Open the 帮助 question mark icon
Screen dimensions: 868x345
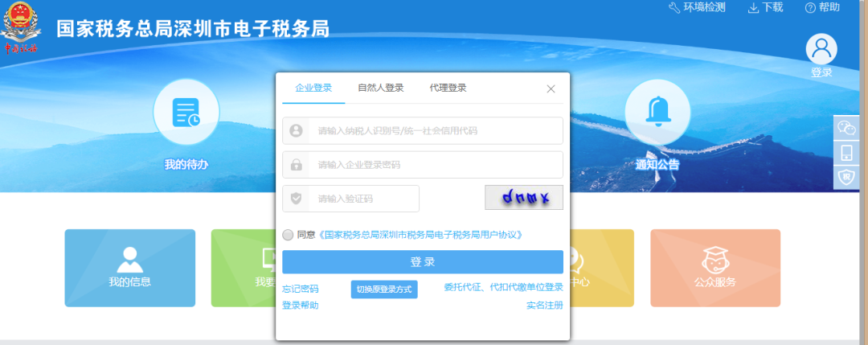coord(810,8)
